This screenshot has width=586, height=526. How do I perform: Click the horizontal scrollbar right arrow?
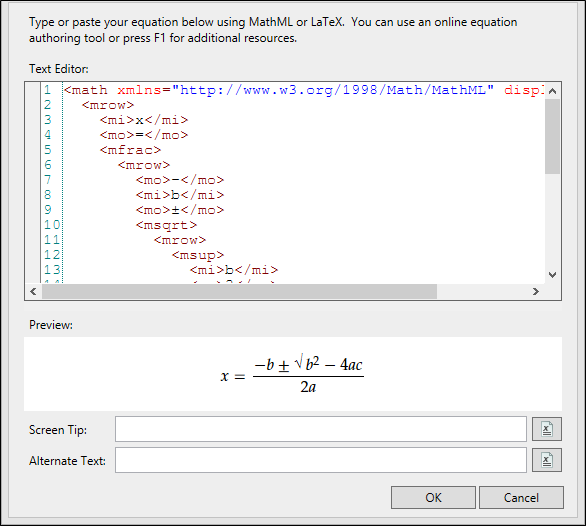[x=536, y=291]
